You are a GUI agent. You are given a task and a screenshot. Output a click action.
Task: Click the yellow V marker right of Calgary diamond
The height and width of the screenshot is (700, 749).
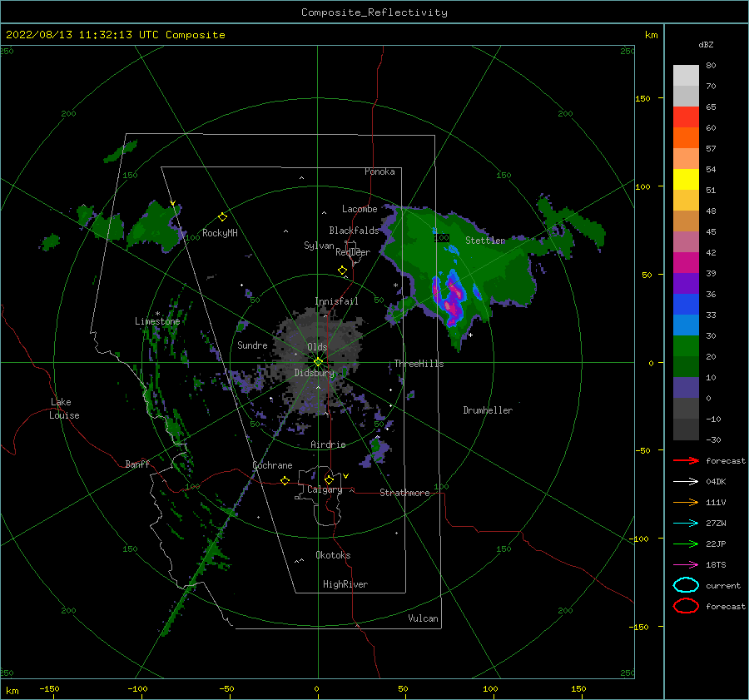tap(345, 476)
